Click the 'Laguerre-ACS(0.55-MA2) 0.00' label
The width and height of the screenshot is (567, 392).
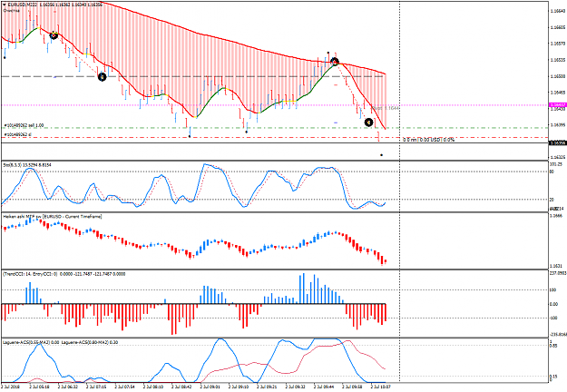(x=31, y=342)
